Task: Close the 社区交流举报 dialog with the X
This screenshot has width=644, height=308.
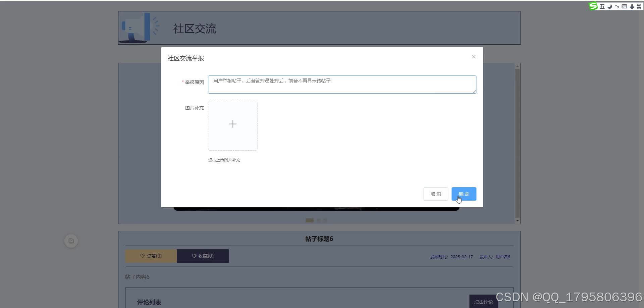Action: 474,57
